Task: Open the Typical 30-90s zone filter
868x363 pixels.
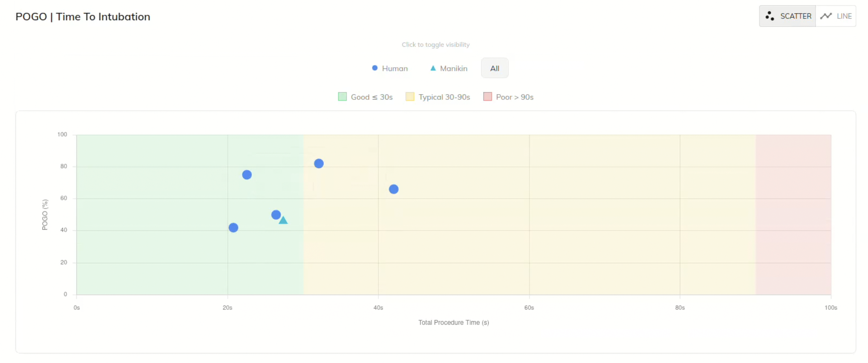Action: pyautogui.click(x=438, y=97)
